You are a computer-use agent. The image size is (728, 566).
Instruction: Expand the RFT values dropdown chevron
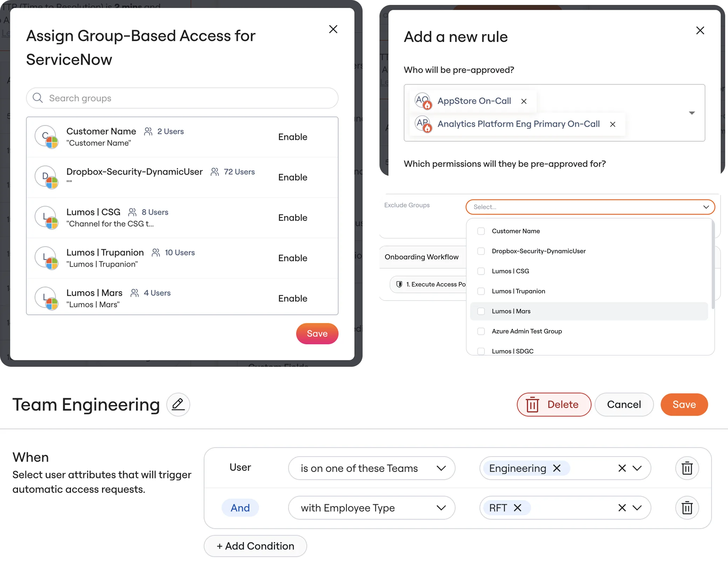(637, 508)
